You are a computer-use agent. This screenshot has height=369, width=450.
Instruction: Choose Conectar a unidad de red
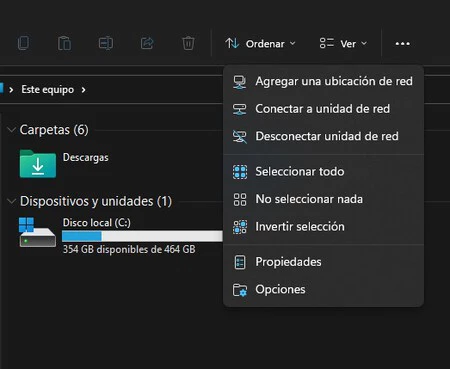[323, 109]
